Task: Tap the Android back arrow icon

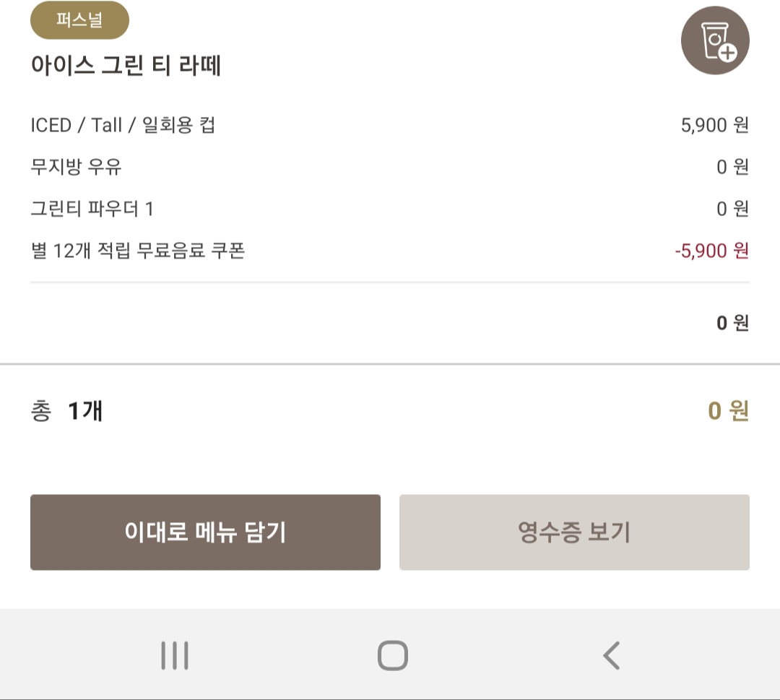Action: click(612, 655)
